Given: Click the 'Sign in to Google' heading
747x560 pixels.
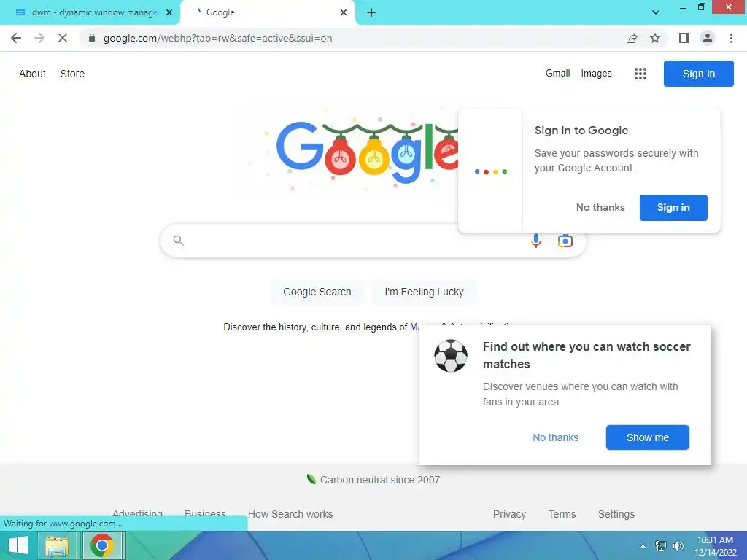Looking at the screenshot, I should [x=581, y=131].
